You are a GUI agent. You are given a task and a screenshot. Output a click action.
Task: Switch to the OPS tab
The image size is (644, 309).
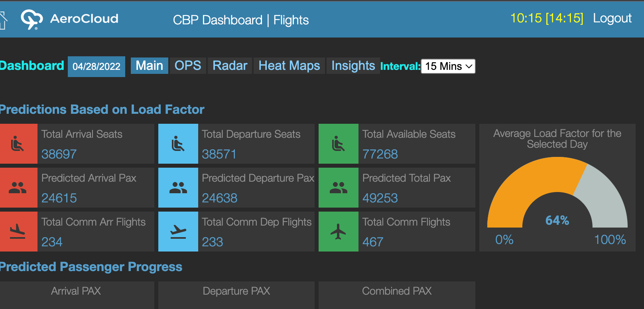coord(188,65)
